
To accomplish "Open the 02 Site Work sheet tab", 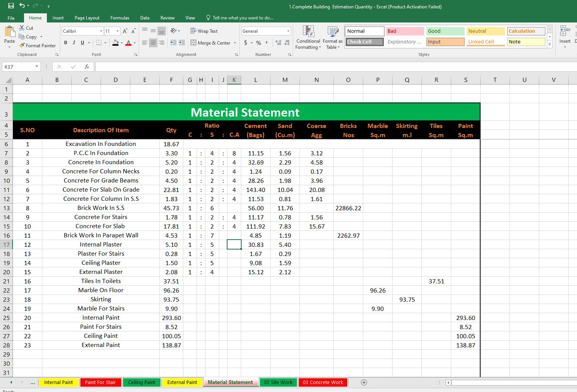I will [x=278, y=382].
